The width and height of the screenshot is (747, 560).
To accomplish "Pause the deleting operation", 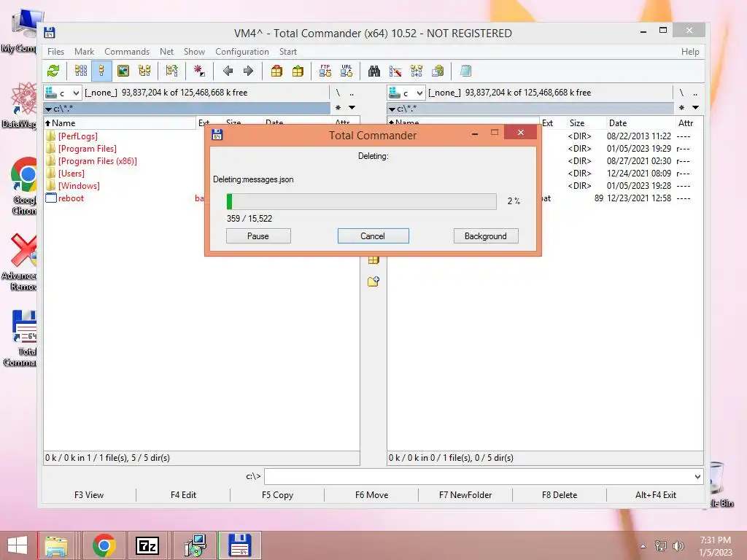I will point(258,236).
